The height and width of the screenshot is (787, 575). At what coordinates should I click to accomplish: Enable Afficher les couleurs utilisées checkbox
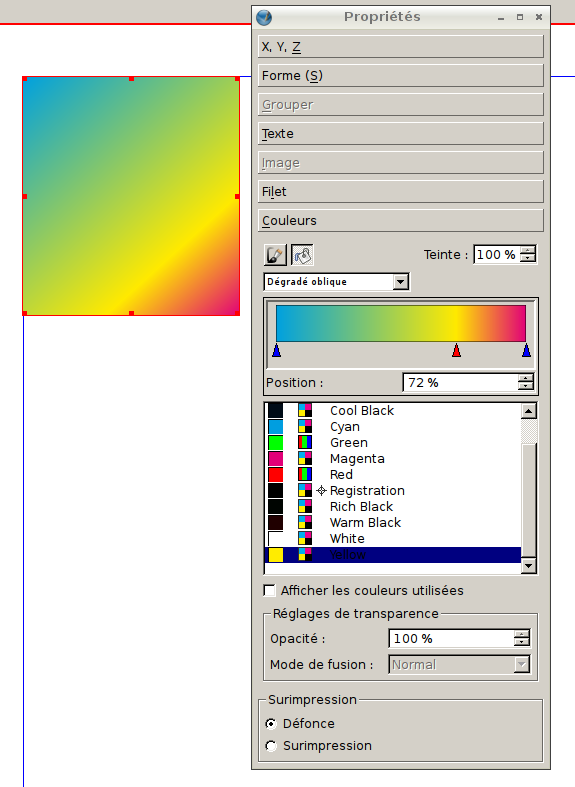pyautogui.click(x=269, y=590)
